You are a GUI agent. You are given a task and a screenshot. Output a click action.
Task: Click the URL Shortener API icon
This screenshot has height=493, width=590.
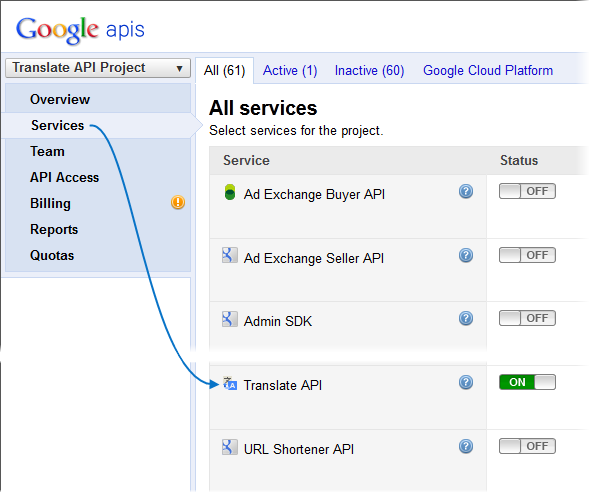coord(230,447)
